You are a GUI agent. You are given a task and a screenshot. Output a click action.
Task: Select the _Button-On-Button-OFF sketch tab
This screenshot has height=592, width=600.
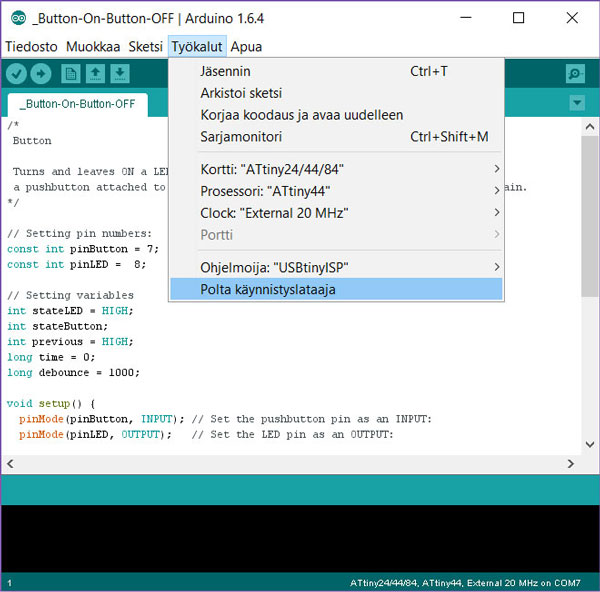pos(78,104)
